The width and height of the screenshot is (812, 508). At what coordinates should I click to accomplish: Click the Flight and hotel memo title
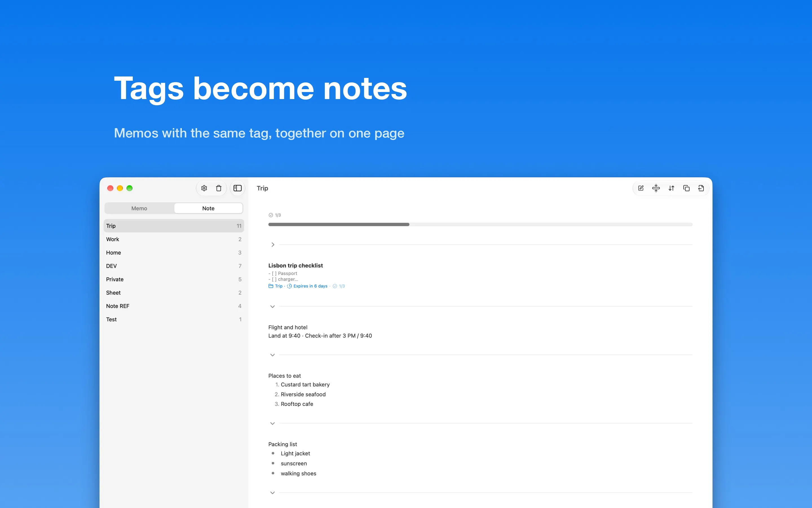[x=288, y=327]
